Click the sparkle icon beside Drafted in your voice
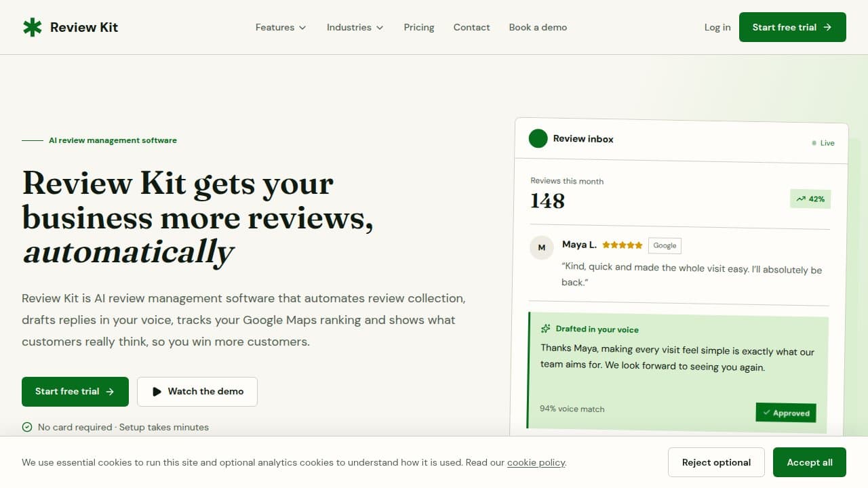Image resolution: width=868 pixels, height=488 pixels. pos(546,329)
